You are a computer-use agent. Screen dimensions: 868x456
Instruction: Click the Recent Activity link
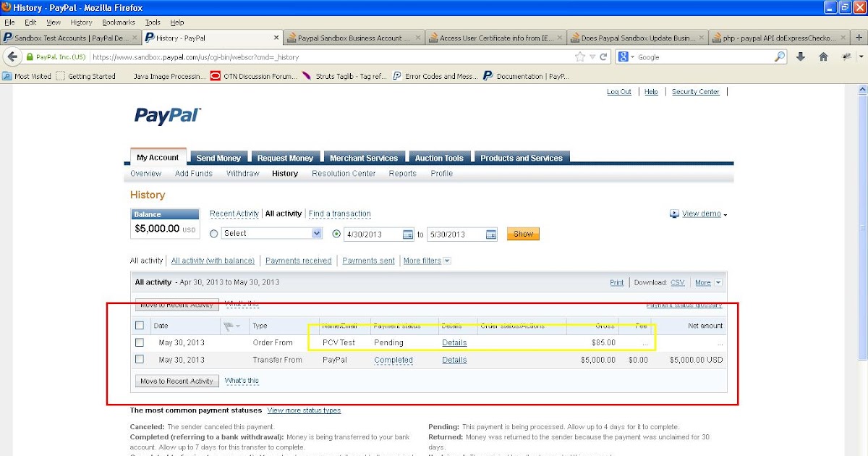(x=234, y=214)
